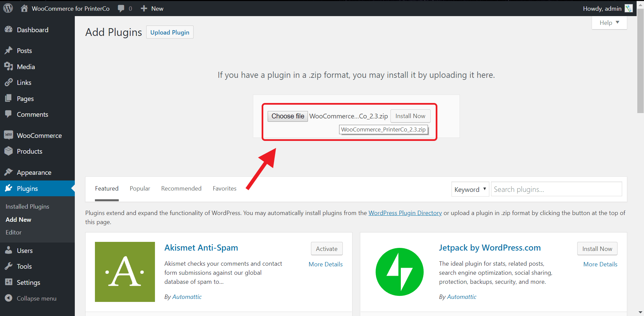The height and width of the screenshot is (316, 644).
Task: Click the Choose file button
Action: (288, 116)
